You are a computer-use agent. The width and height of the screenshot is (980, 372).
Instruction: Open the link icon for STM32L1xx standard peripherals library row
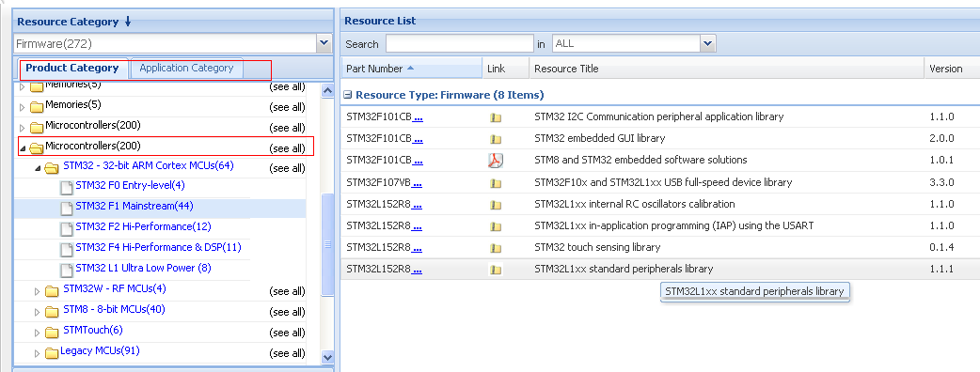point(496,270)
